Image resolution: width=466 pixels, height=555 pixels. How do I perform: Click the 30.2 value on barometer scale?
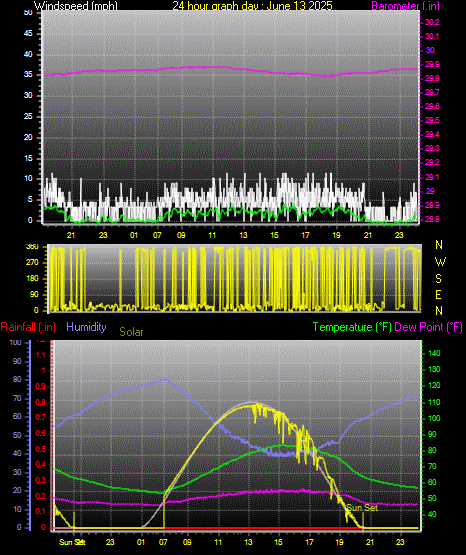[x=432, y=22]
